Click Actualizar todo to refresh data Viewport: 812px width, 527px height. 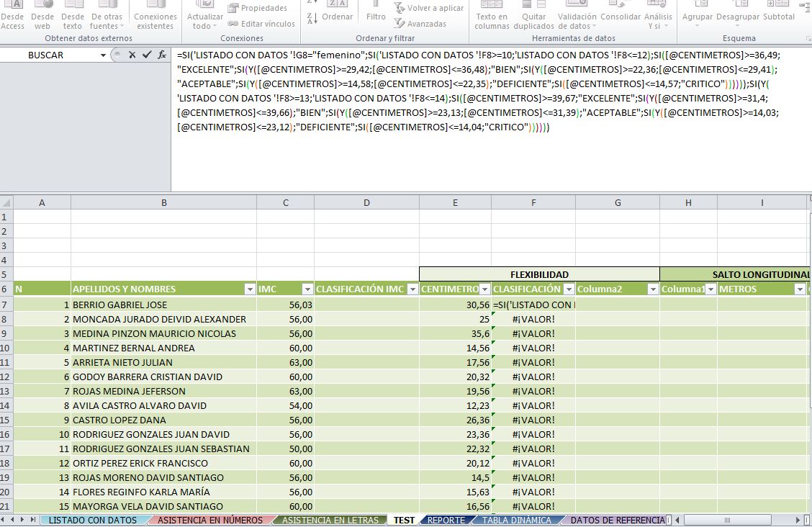(205, 16)
